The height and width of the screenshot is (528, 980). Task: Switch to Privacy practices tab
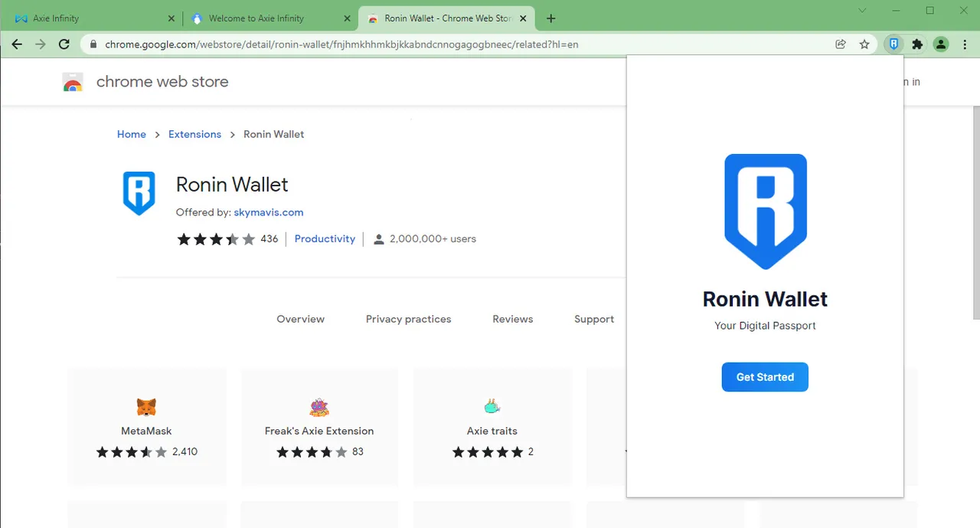(409, 320)
